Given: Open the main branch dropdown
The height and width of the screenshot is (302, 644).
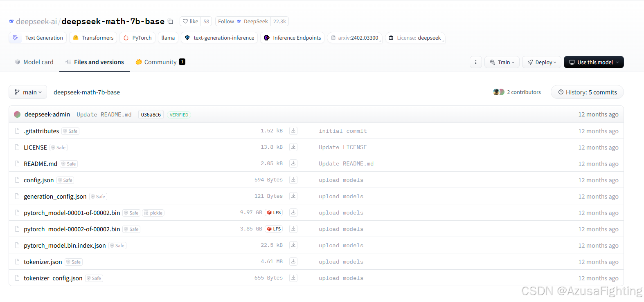Looking at the screenshot, I should point(28,92).
